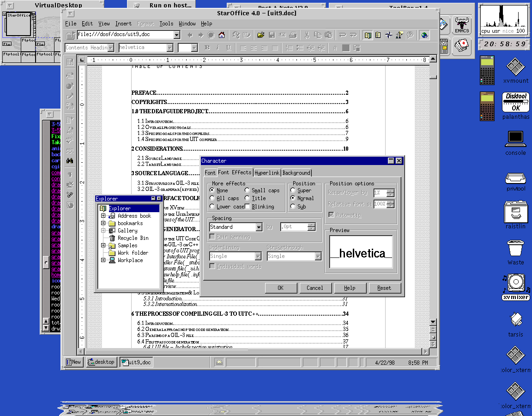Click the Cut scissors icon

pos(307,35)
